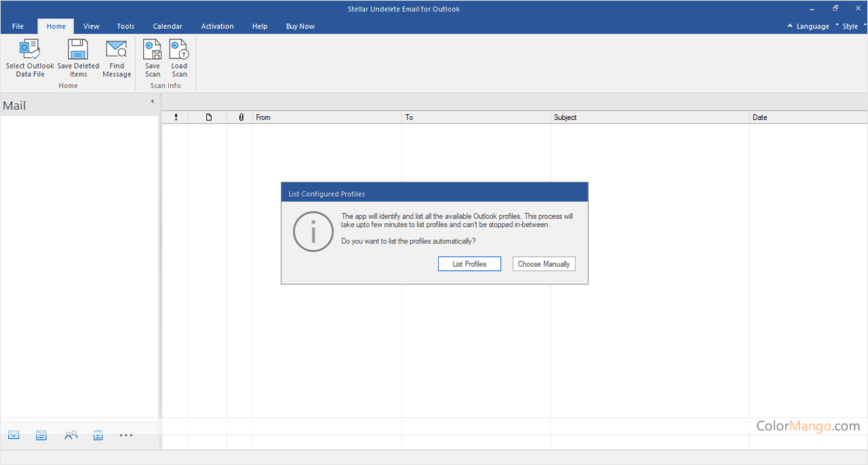The width and height of the screenshot is (868, 465).
Task: Sort messages by From column
Action: coord(328,117)
